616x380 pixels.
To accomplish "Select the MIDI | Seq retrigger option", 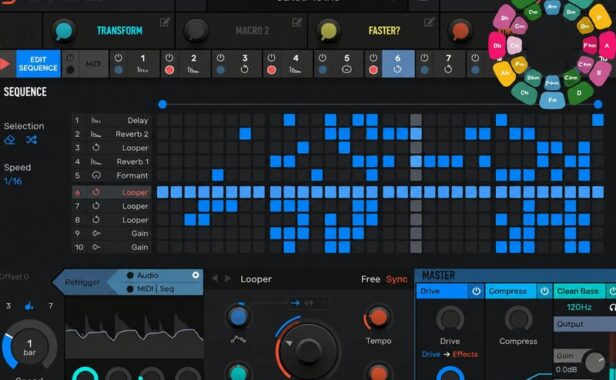I will tap(150, 289).
